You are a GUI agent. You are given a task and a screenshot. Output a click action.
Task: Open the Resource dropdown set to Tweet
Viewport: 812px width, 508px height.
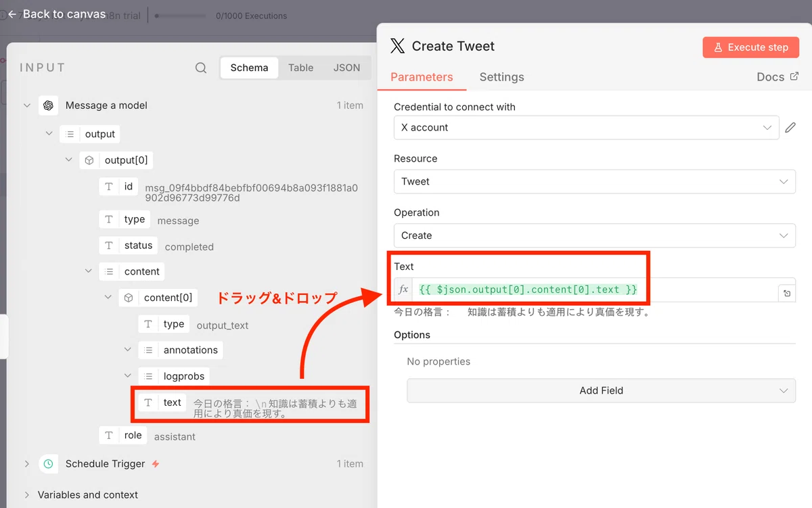coord(595,181)
